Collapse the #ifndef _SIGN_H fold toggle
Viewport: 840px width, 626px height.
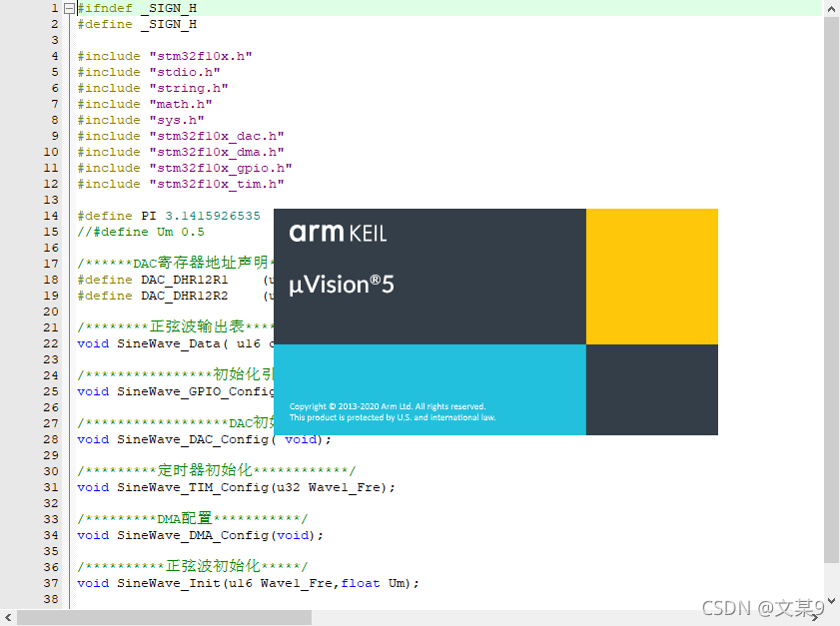69,9
